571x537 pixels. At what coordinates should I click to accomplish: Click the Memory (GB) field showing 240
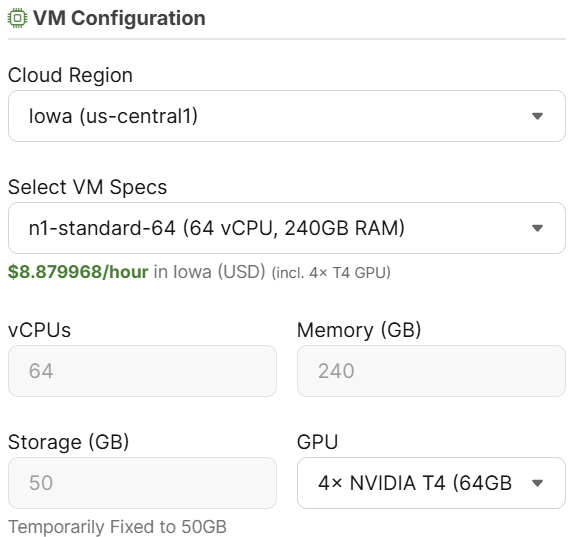(431, 371)
